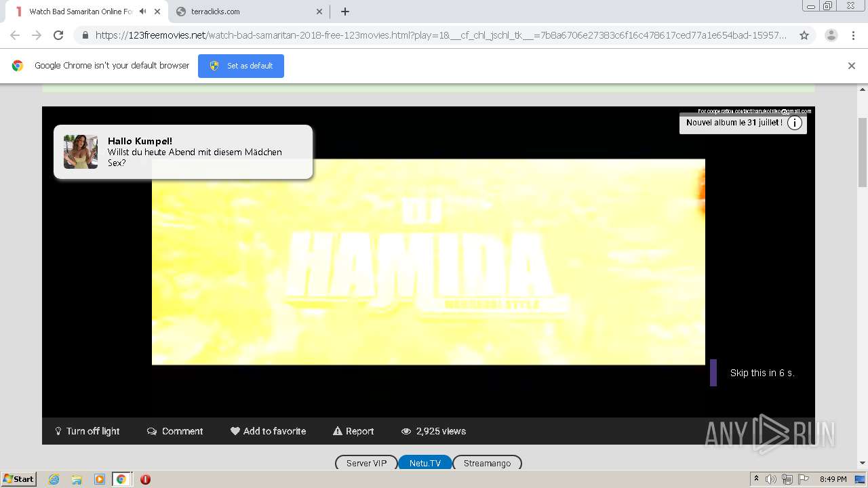The width and height of the screenshot is (868, 488).
Task: Open the Chrome three-dot menu
Action: (853, 35)
